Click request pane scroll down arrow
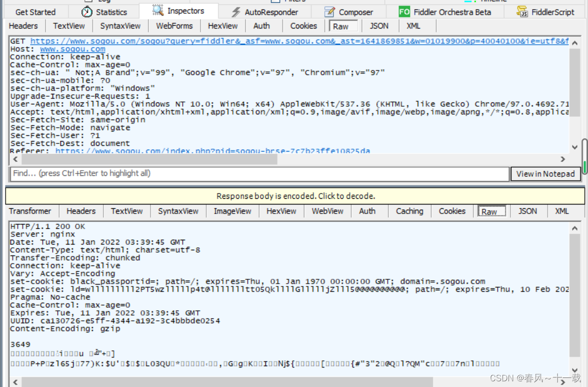This screenshot has height=387, width=588. [575, 147]
